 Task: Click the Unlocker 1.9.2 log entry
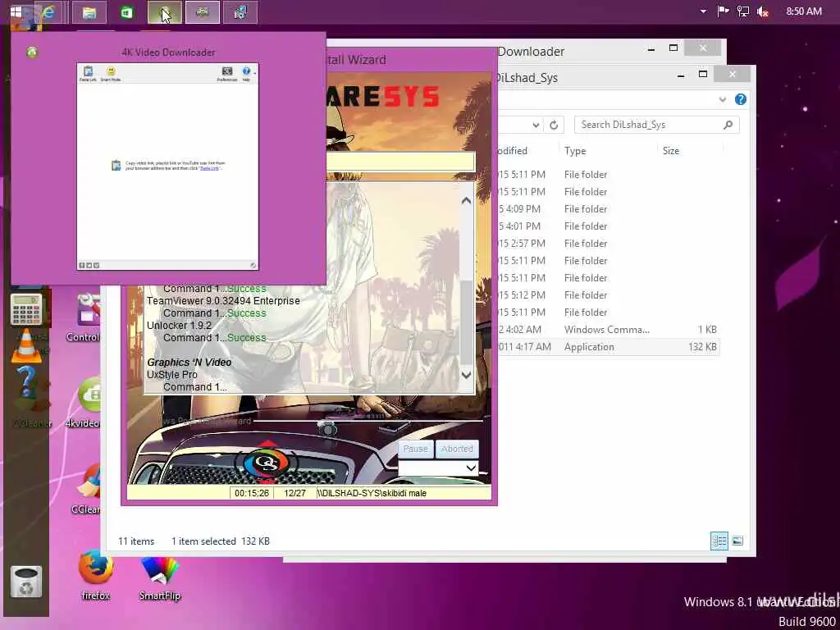click(179, 325)
